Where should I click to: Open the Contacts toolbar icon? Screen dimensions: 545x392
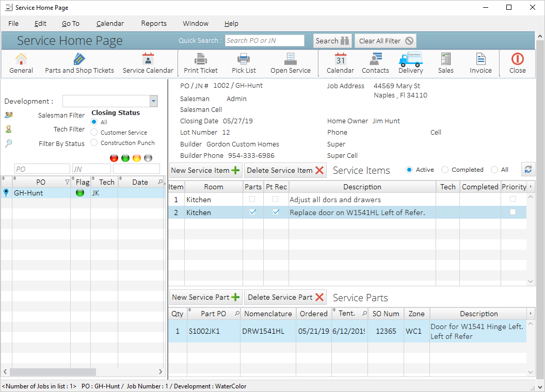coord(375,63)
